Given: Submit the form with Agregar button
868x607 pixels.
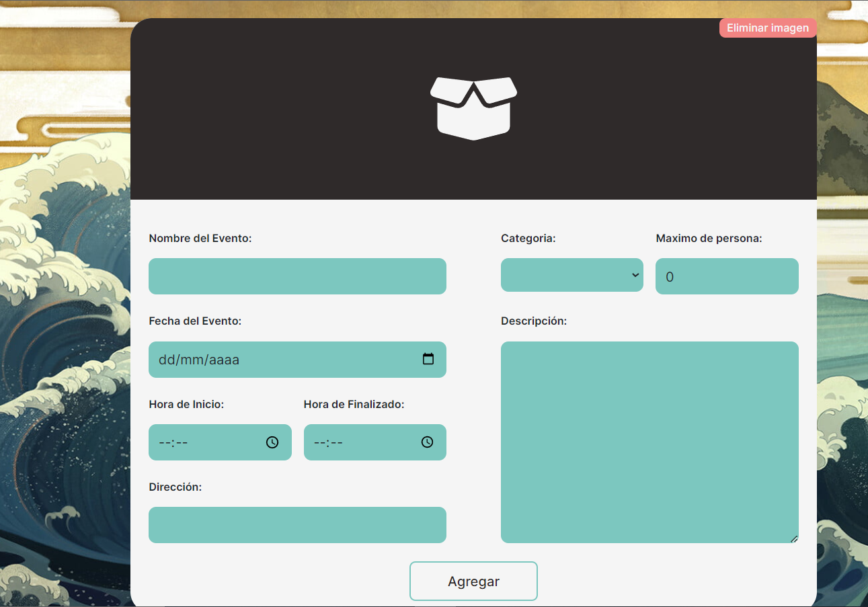Looking at the screenshot, I should (473, 581).
